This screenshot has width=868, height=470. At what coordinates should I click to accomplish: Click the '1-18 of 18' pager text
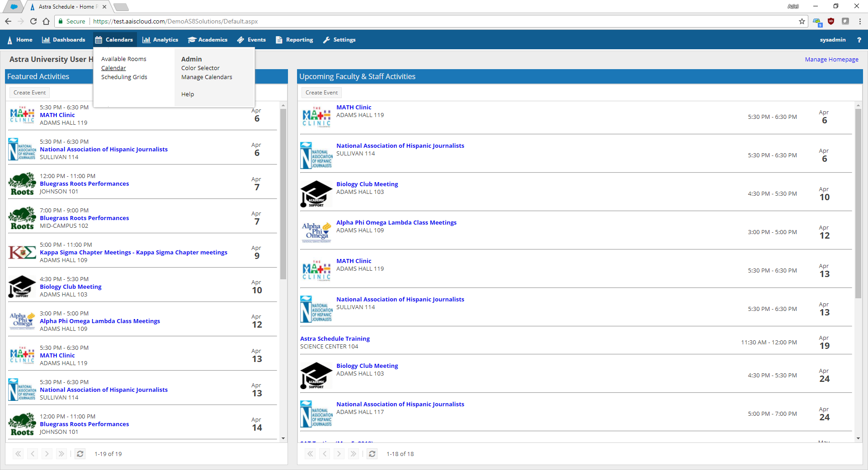click(x=400, y=454)
